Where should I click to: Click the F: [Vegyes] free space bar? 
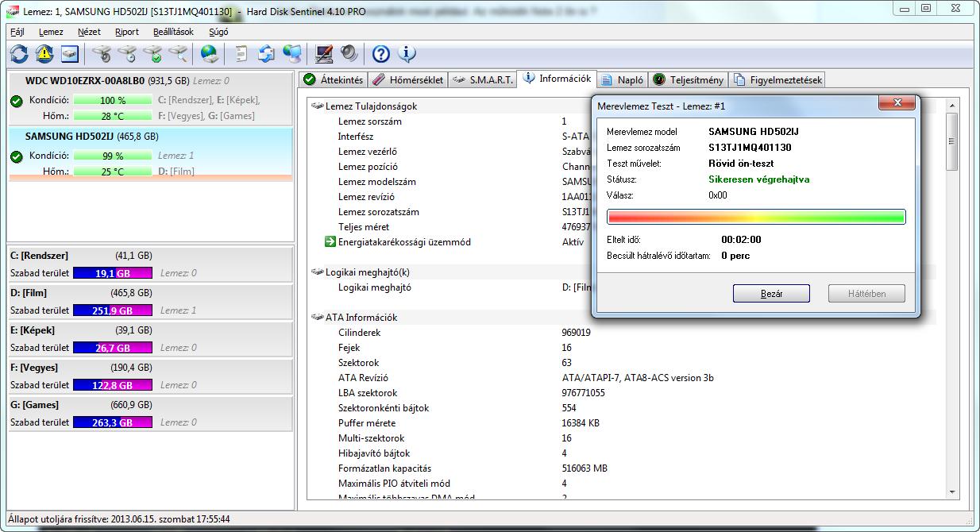point(112,385)
